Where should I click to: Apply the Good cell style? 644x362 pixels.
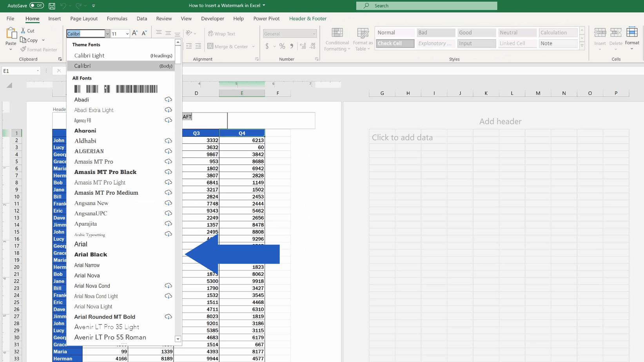tap(476, 33)
